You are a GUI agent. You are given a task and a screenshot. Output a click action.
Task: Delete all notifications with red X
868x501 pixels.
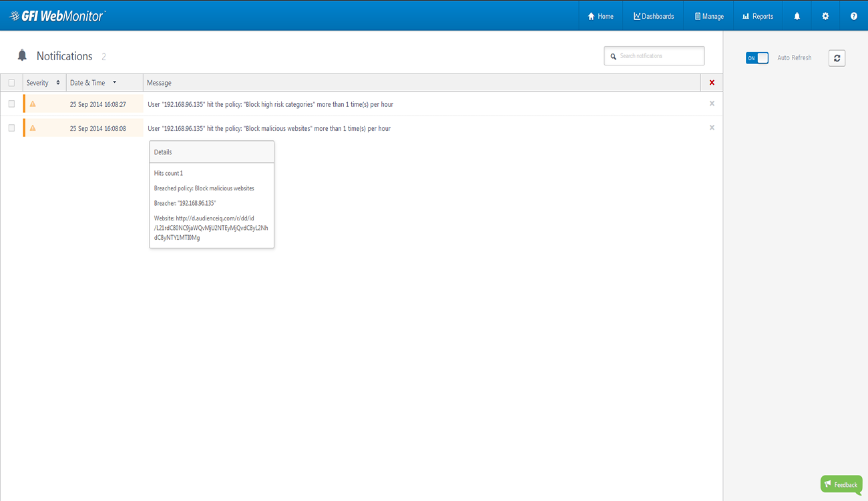click(x=712, y=83)
